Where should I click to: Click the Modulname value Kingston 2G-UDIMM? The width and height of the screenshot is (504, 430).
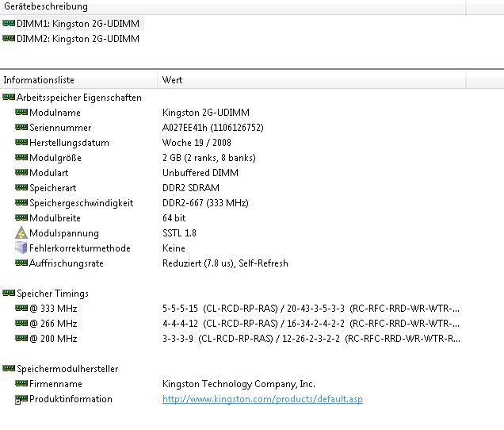206,113
